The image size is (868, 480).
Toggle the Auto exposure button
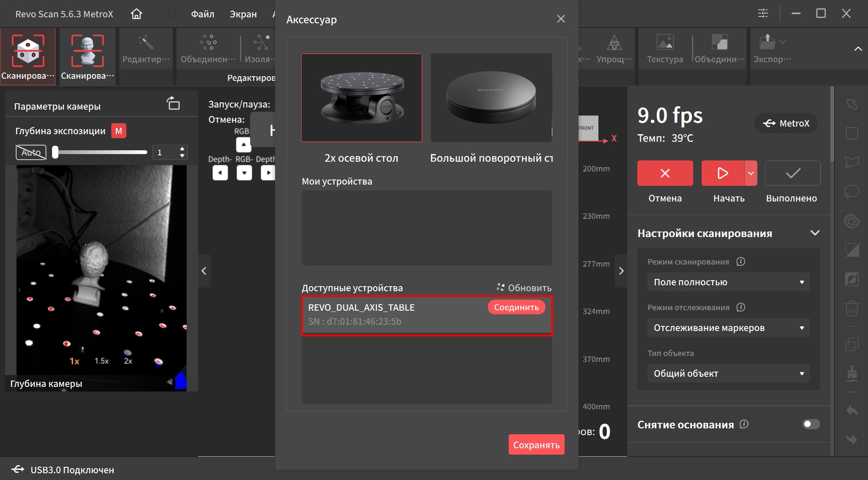coord(31,152)
